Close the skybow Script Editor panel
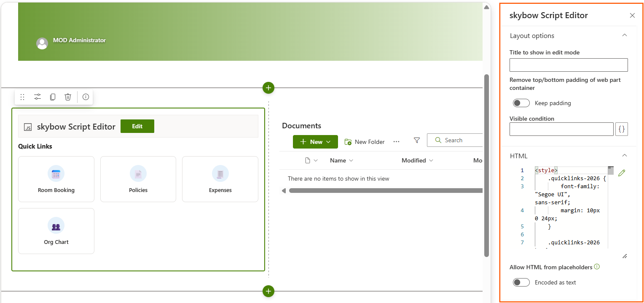Viewport: 644px width, 303px height. click(x=632, y=16)
